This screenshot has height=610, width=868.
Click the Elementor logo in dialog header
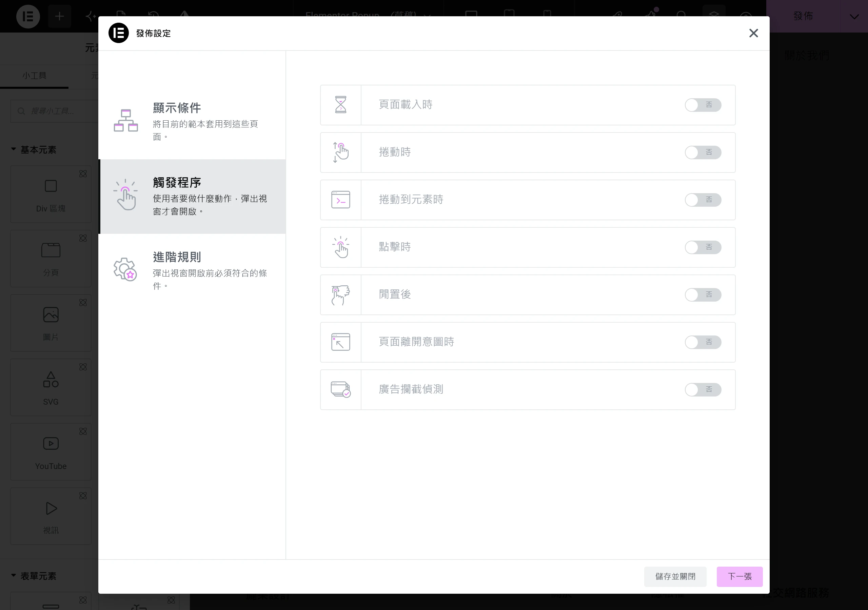pos(119,33)
